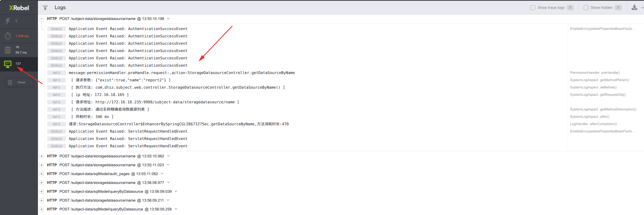The width and height of the screenshot is (644, 215).
Task: Enable the Show trace logs checkbox
Action: pyautogui.click(x=533, y=8)
